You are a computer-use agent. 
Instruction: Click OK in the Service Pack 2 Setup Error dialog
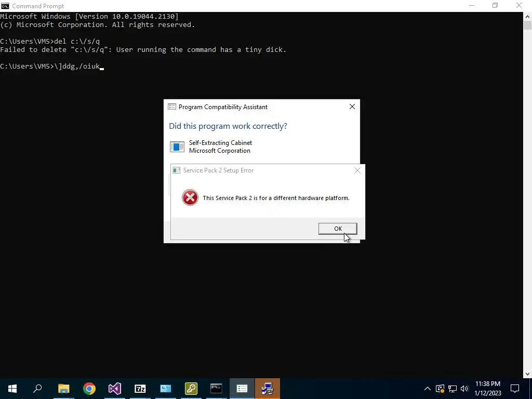[x=338, y=229]
